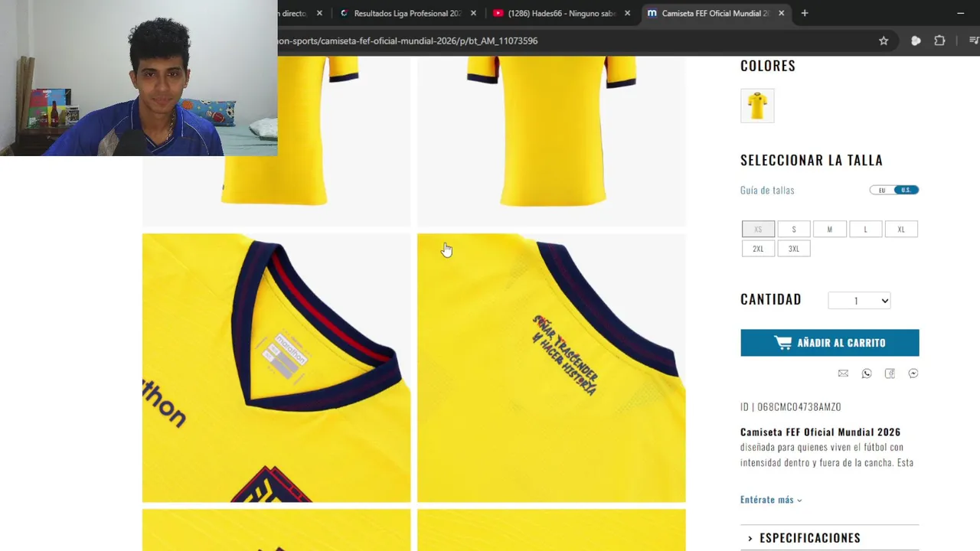Expand the Entérate más description
Viewport: 980px width, 551px height.
tap(771, 500)
